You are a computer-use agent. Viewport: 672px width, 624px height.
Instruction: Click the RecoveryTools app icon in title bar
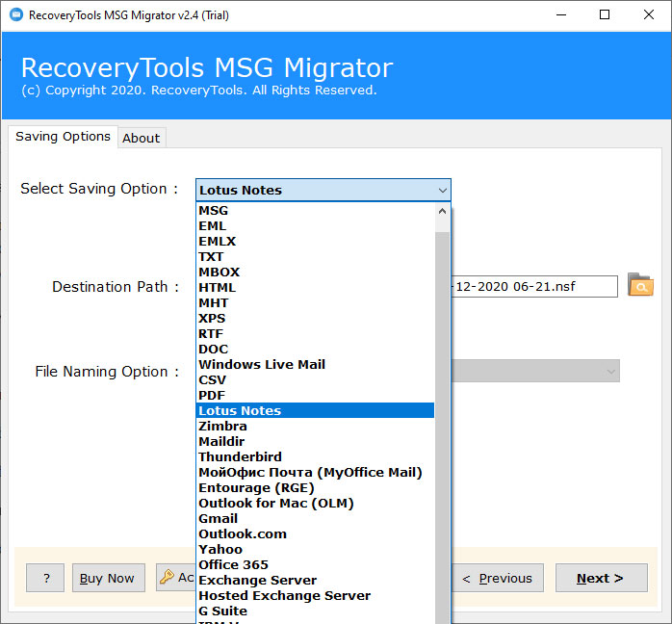click(x=16, y=14)
